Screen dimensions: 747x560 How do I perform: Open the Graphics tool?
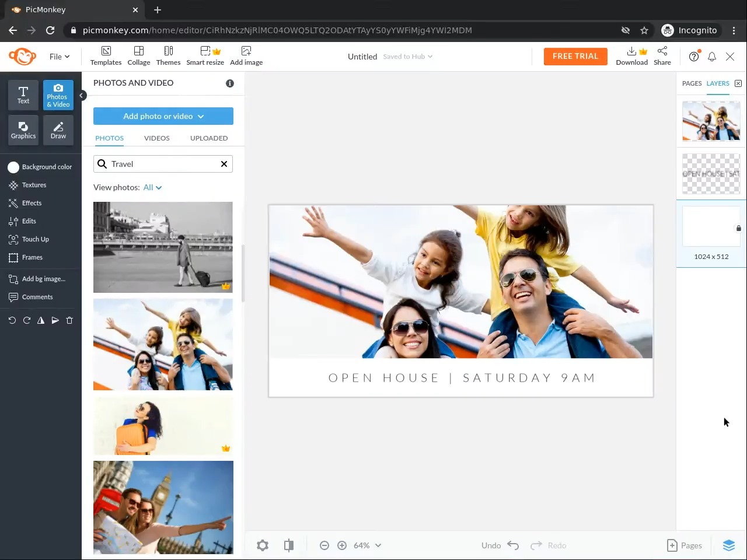click(23, 129)
